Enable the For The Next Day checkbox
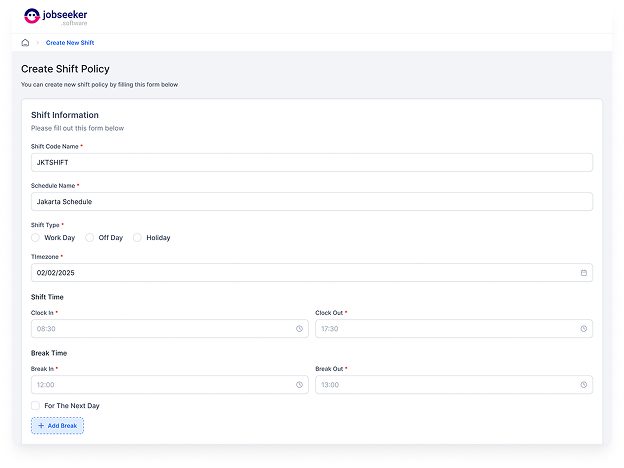The height and width of the screenshot is (468, 624). [x=36, y=405]
